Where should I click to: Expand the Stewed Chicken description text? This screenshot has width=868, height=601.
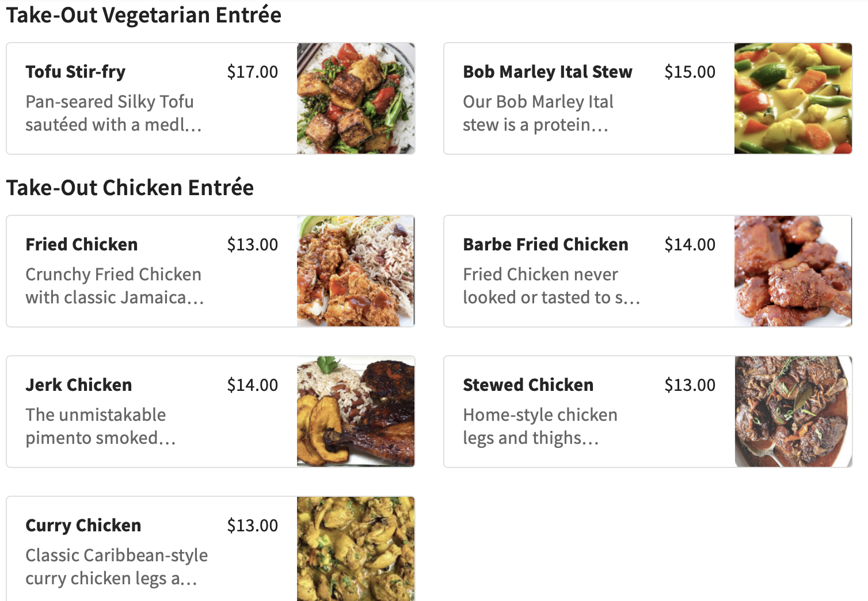pyautogui.click(x=539, y=427)
